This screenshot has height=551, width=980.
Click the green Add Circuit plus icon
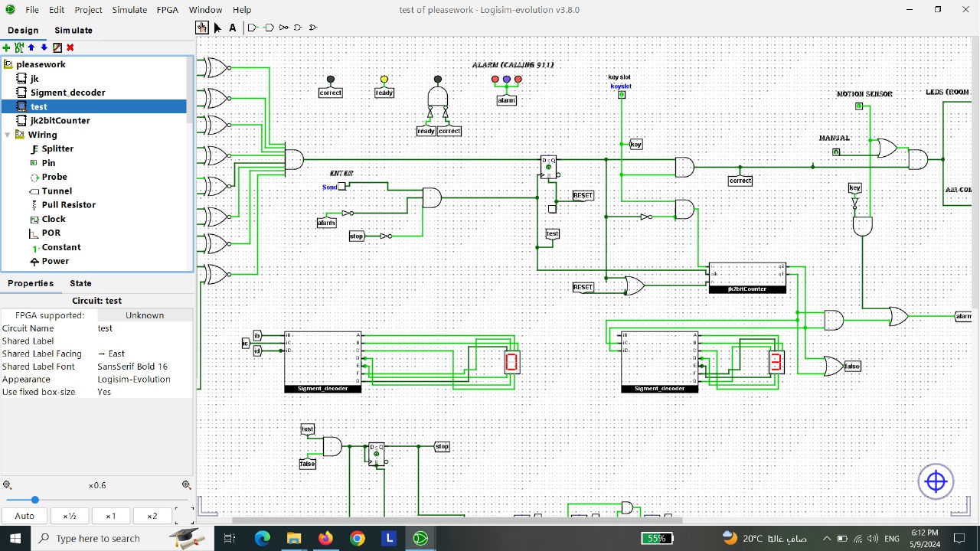pos(7,47)
